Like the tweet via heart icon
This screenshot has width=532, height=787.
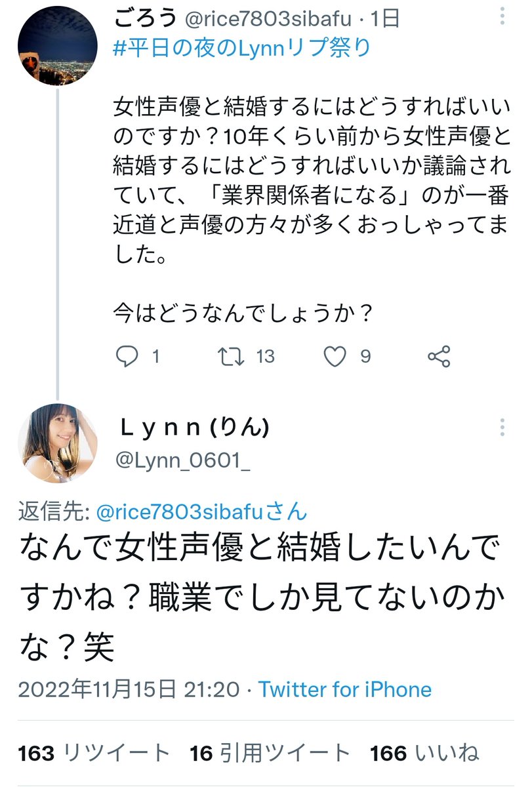(335, 356)
